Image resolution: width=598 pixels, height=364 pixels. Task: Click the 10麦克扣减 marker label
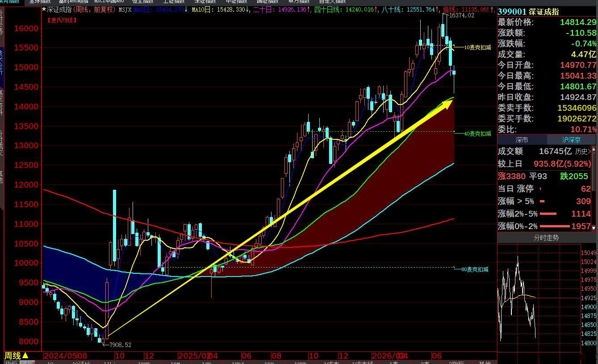(477, 47)
